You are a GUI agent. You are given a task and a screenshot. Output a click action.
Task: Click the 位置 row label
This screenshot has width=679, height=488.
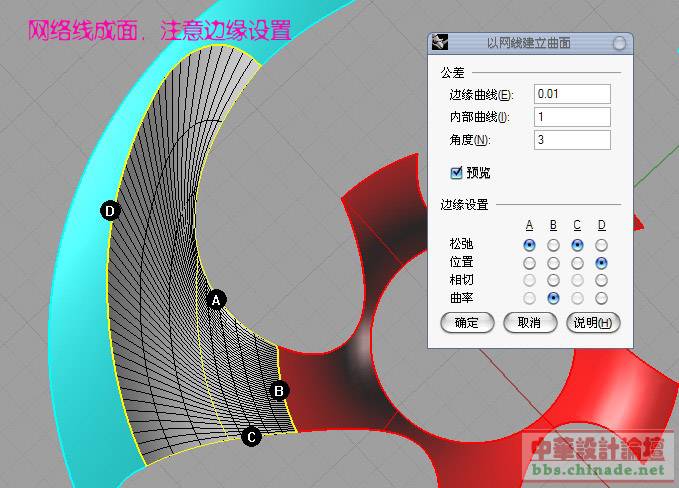461,262
